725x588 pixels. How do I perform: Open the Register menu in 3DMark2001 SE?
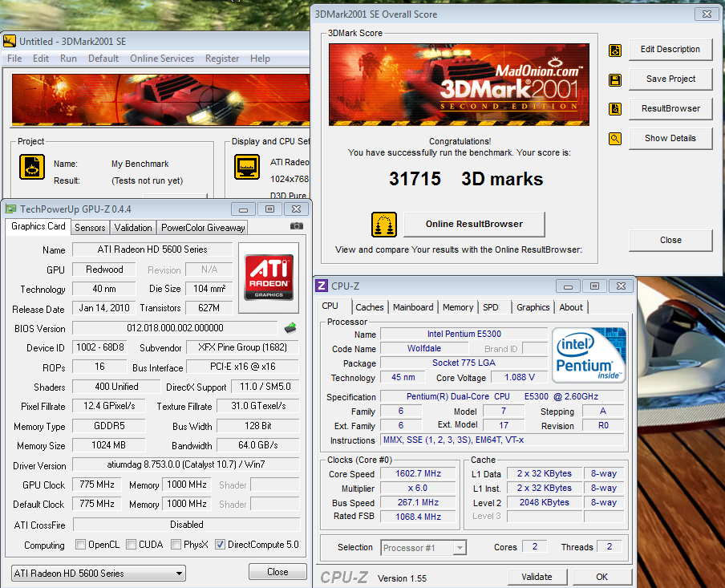coord(222,59)
